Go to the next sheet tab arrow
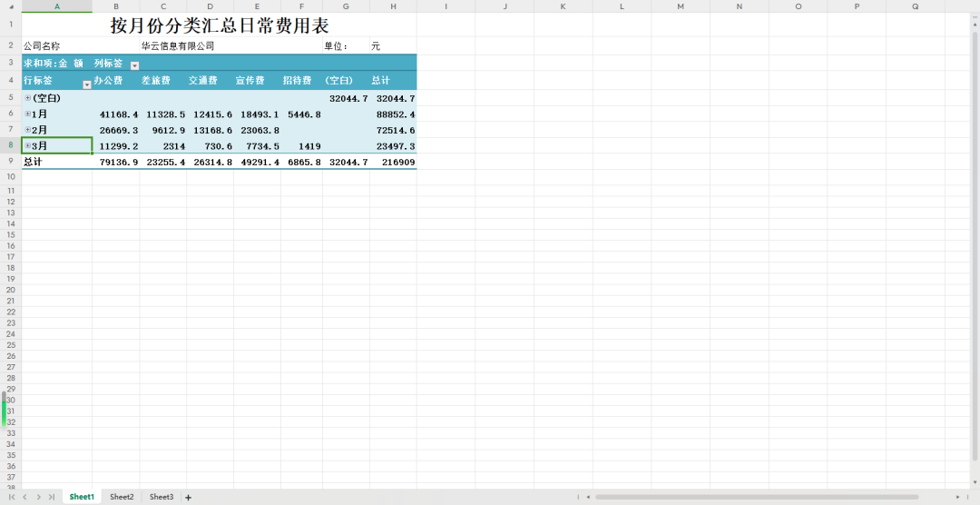This screenshot has height=505, width=980. (39, 497)
